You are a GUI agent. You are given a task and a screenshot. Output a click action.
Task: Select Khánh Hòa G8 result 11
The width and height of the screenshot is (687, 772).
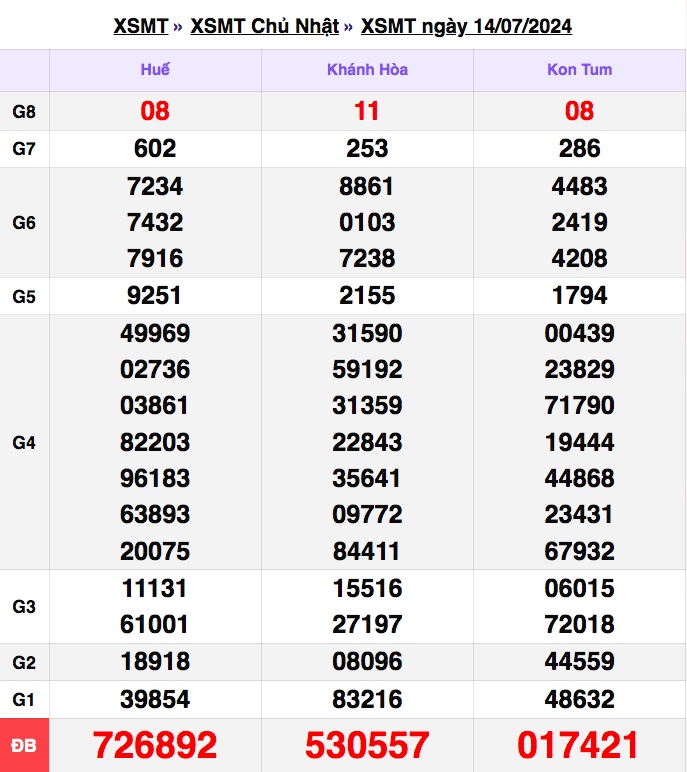pyautogui.click(x=367, y=111)
